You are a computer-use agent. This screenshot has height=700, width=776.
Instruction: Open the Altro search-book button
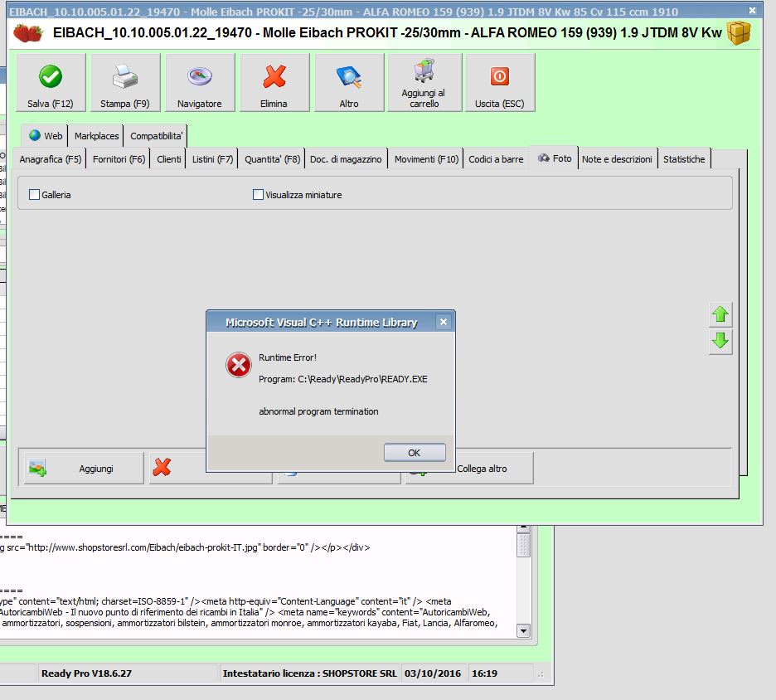point(349,83)
